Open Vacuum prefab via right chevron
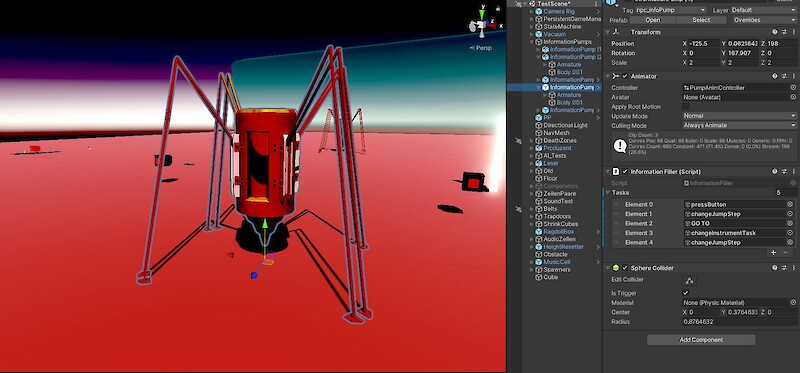The width and height of the screenshot is (800, 373). pyautogui.click(x=598, y=34)
